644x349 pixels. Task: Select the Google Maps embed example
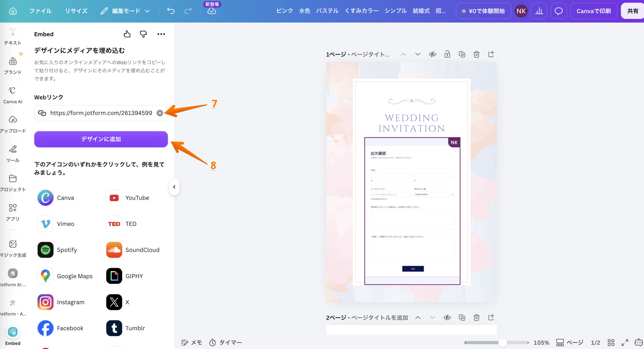pyautogui.click(x=65, y=276)
